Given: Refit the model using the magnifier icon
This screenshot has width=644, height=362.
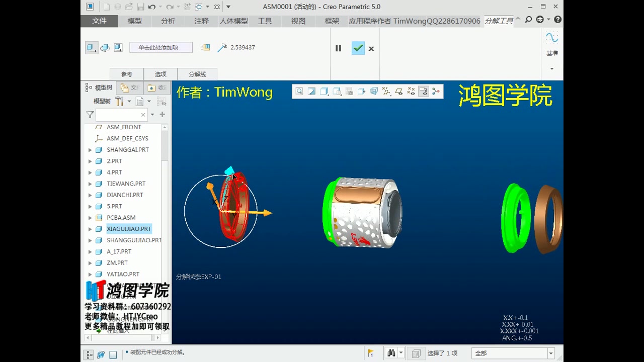Looking at the screenshot, I should pos(299,91).
